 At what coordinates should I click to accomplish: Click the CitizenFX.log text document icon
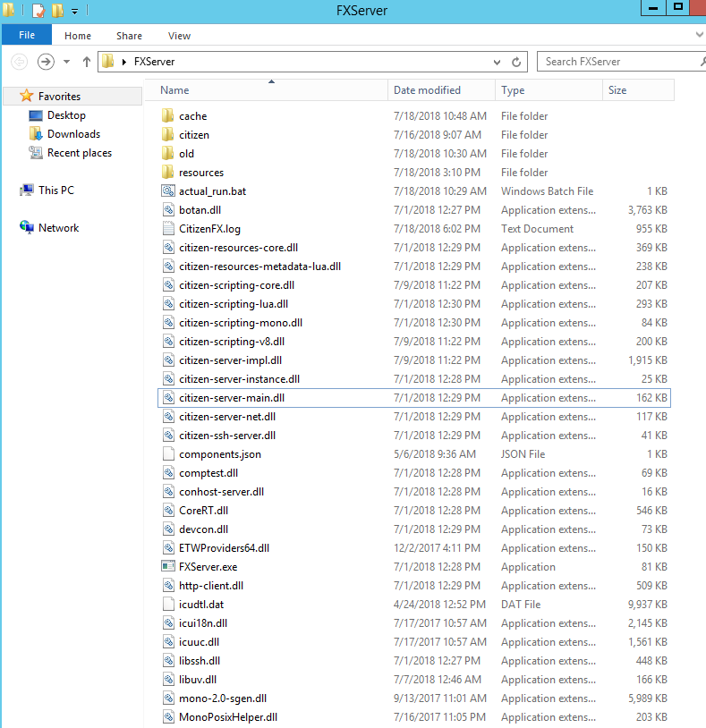pos(168,228)
